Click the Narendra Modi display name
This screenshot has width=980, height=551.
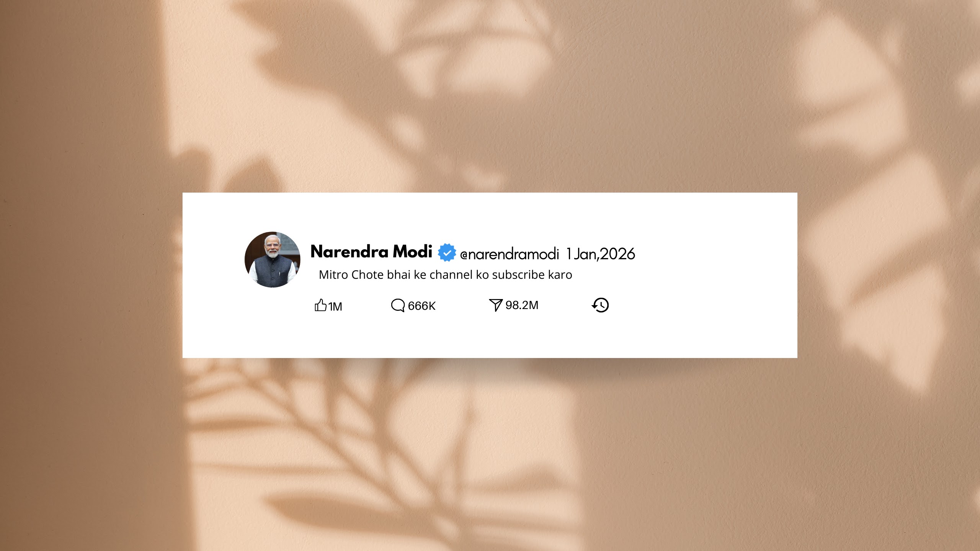(371, 252)
